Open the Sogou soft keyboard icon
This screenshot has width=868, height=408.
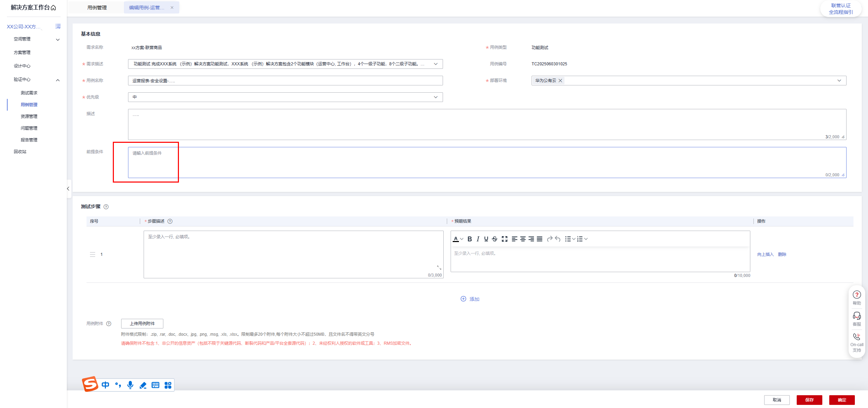[x=155, y=385]
